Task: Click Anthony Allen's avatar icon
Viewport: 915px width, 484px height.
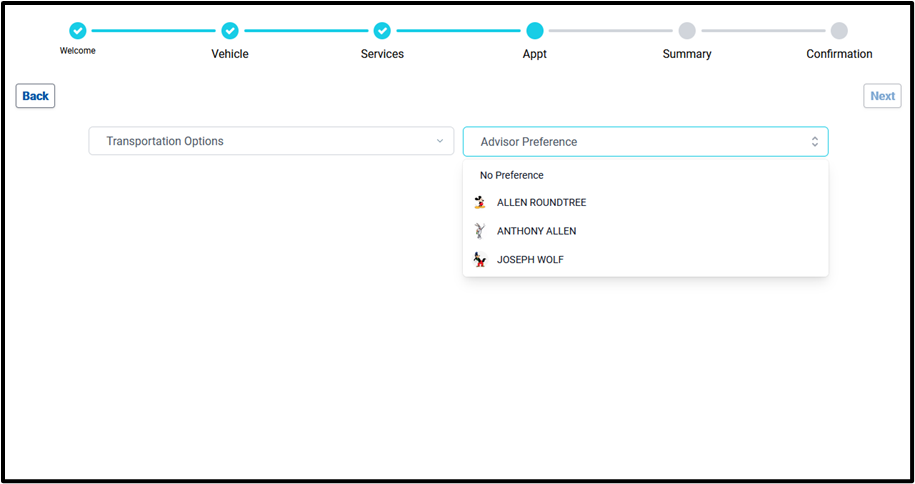Action: click(481, 231)
